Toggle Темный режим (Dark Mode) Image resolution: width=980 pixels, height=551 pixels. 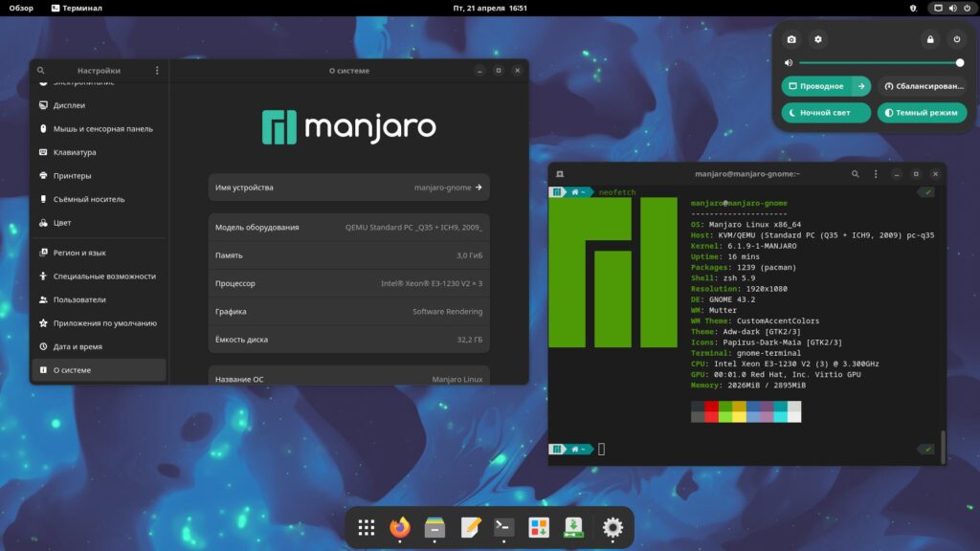922,113
